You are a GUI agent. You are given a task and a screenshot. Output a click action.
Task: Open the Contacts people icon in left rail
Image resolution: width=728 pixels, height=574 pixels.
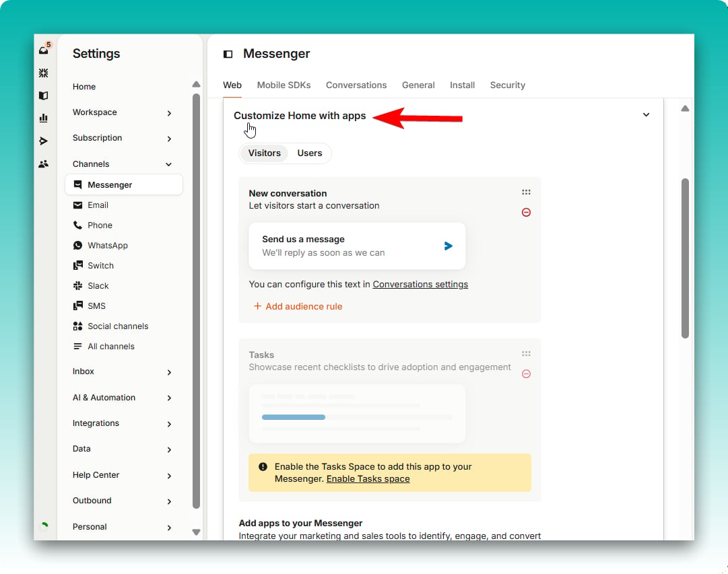[44, 164]
